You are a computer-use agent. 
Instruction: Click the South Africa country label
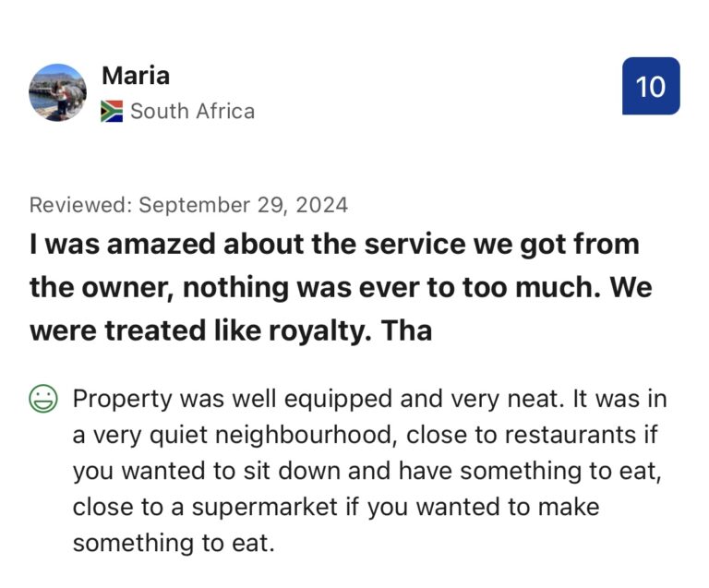[192, 112]
